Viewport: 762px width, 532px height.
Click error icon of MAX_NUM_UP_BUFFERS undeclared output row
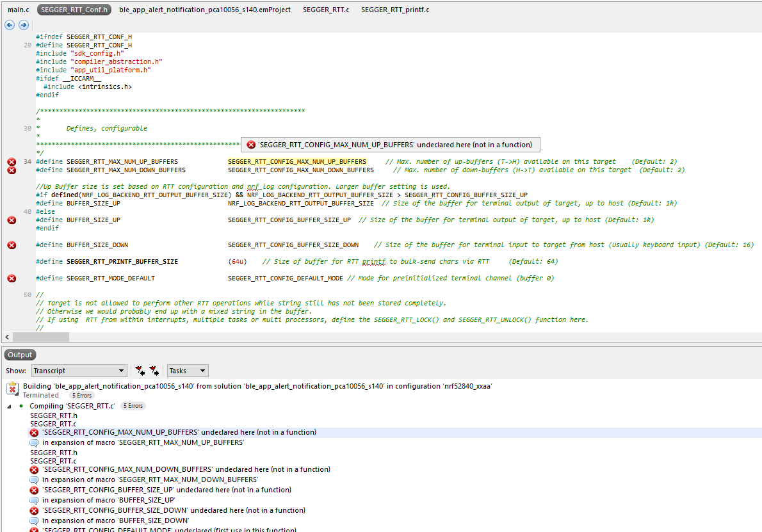coord(34,432)
